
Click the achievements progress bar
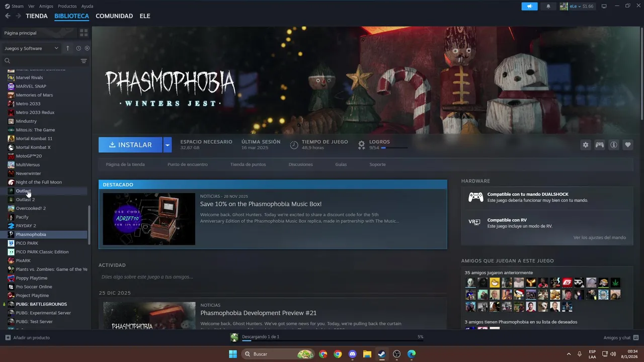(x=394, y=148)
